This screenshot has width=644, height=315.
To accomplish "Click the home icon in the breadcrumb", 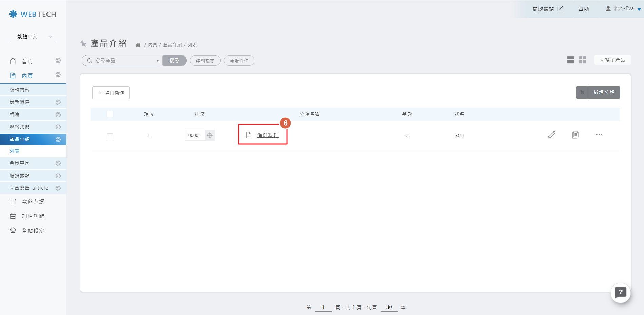I will (x=138, y=45).
